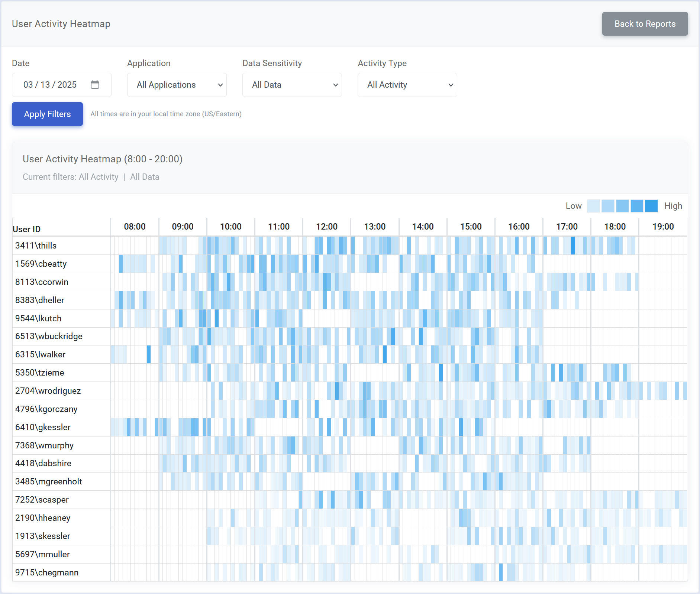
Task: Expand the Activity Type dropdown
Action: coord(407,85)
